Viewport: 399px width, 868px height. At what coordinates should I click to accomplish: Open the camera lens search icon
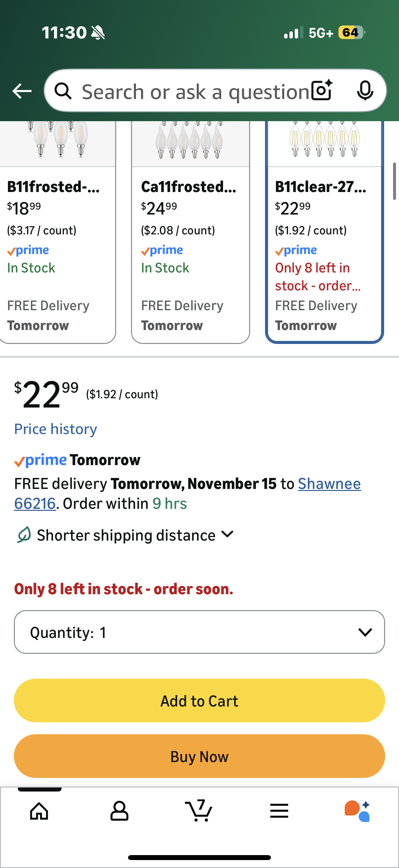pos(322,90)
